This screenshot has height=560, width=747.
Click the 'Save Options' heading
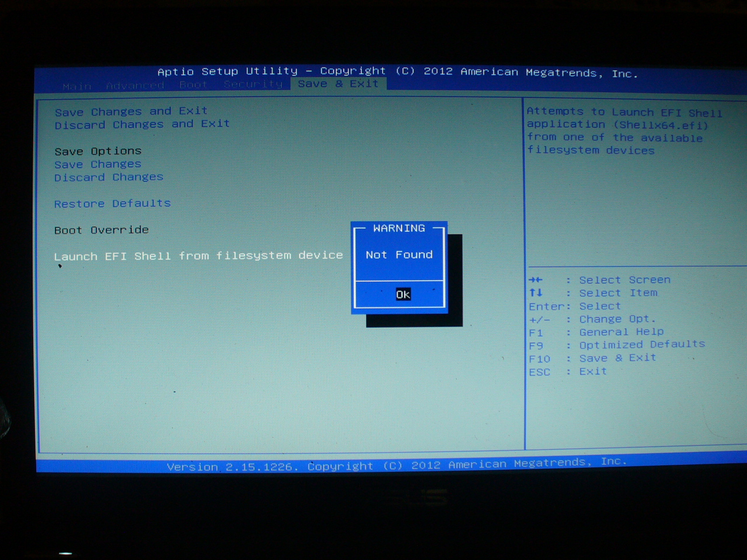[x=98, y=151]
